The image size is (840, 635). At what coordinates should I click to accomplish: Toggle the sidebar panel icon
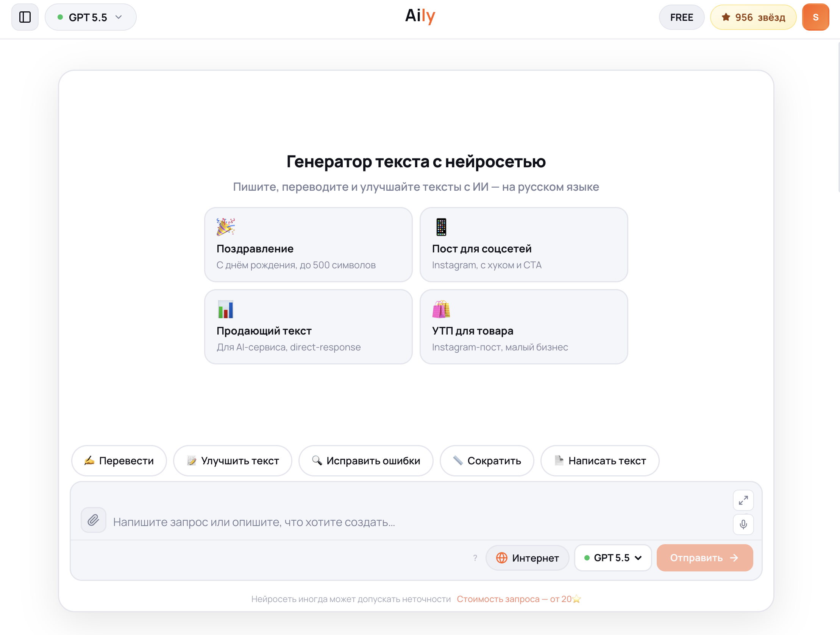tap(25, 17)
